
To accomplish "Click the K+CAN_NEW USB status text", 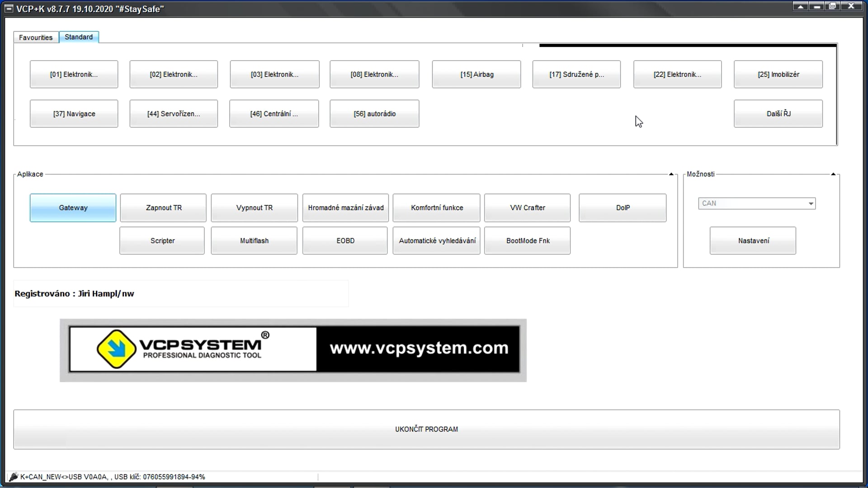I will tap(113, 477).
